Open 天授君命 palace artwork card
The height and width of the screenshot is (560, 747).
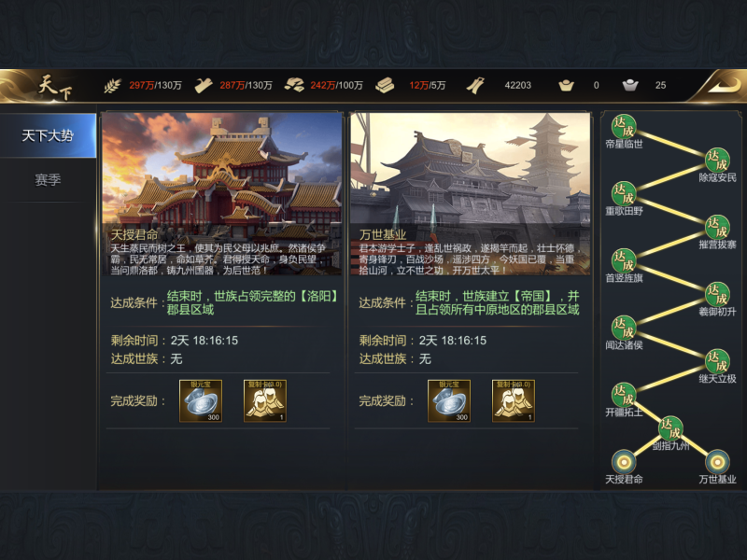coord(222,194)
